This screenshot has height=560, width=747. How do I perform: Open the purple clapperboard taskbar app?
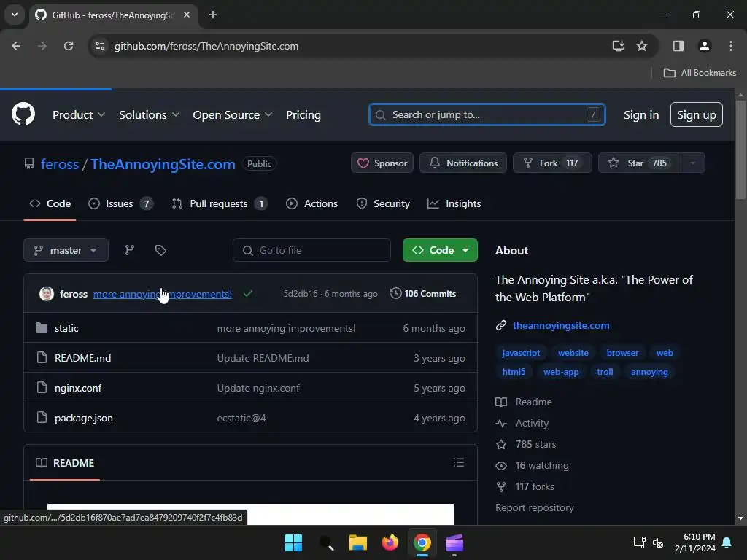point(454,542)
